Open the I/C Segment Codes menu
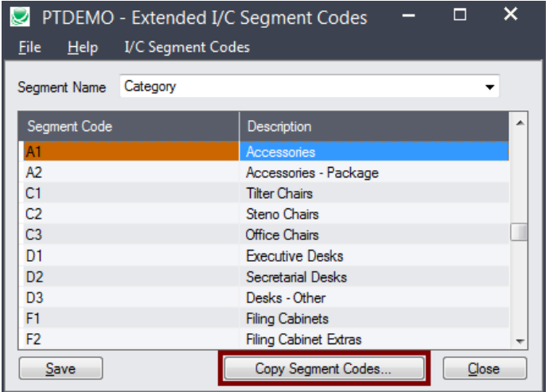The width and height of the screenshot is (546, 392). click(187, 47)
